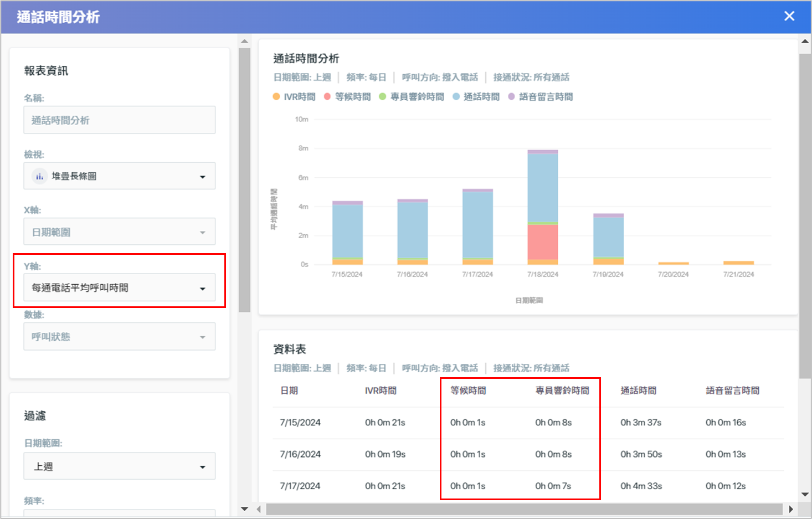Open the 日期範圍 上週 filter dropdown
Viewport: 812px width, 519px height.
coord(120,466)
